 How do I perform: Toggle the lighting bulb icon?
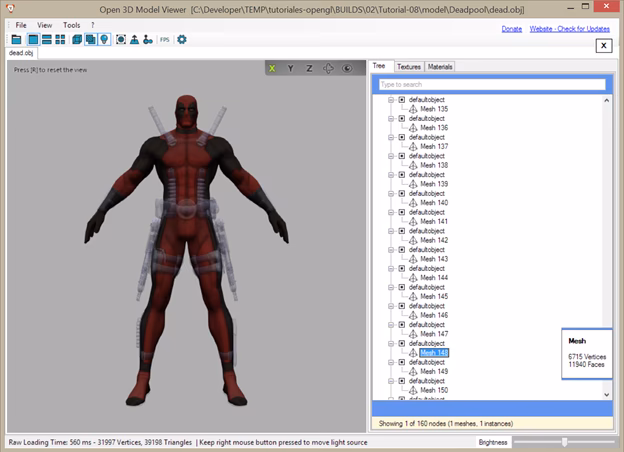(104, 39)
